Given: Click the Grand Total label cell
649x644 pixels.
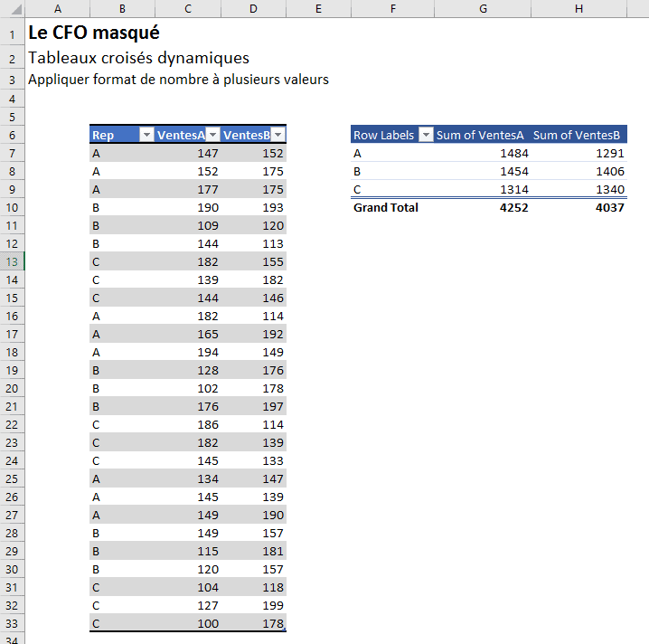Looking at the screenshot, I should [386, 207].
